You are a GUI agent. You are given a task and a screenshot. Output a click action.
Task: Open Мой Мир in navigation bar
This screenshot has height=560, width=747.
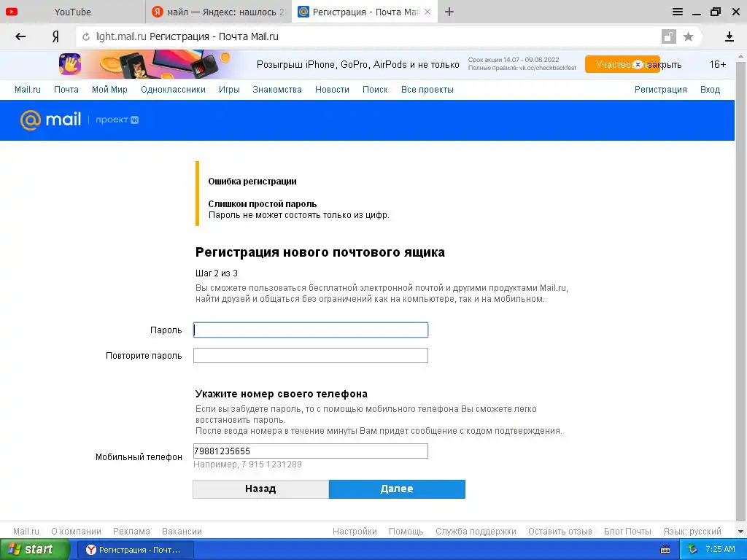[109, 90]
